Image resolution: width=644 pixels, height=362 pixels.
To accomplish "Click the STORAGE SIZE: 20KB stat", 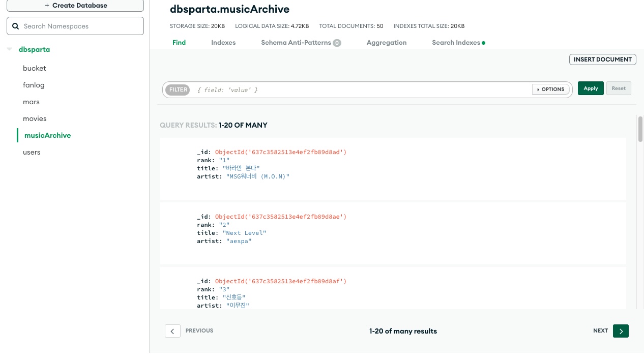I will coord(197,26).
